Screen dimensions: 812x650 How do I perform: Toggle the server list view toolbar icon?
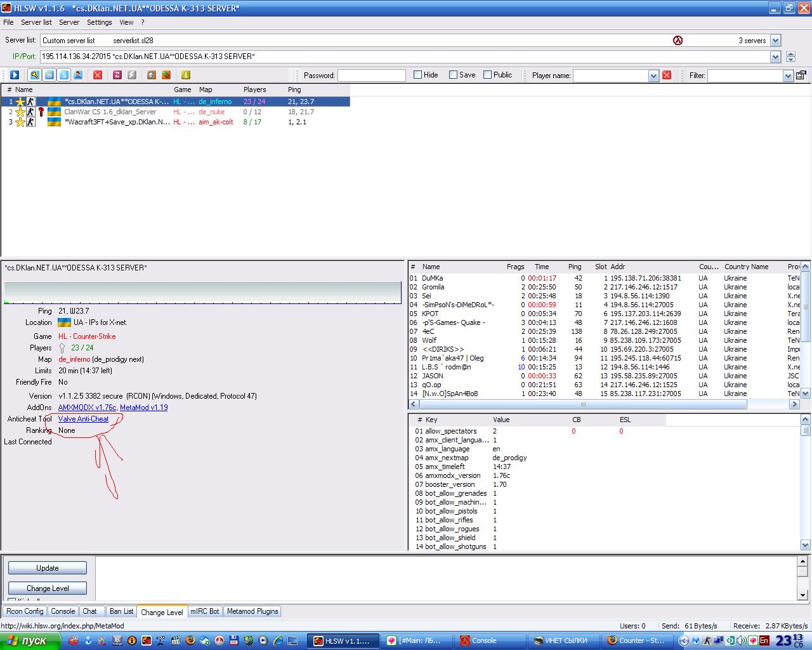point(49,75)
